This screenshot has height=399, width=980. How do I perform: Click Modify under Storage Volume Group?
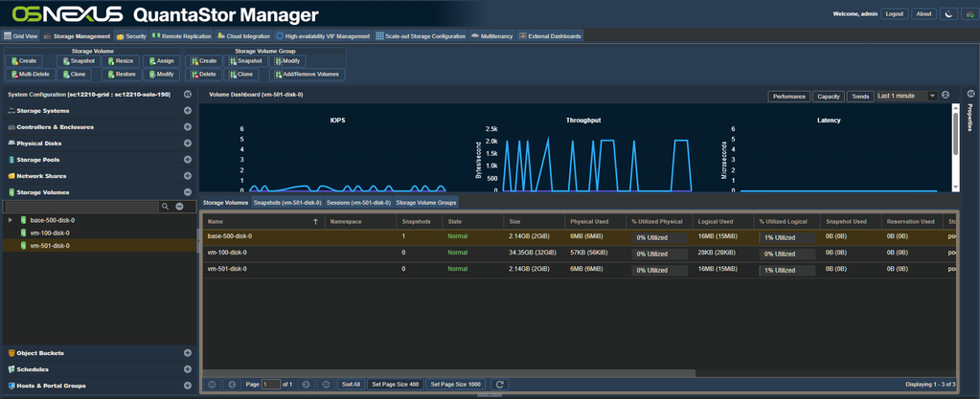click(288, 61)
